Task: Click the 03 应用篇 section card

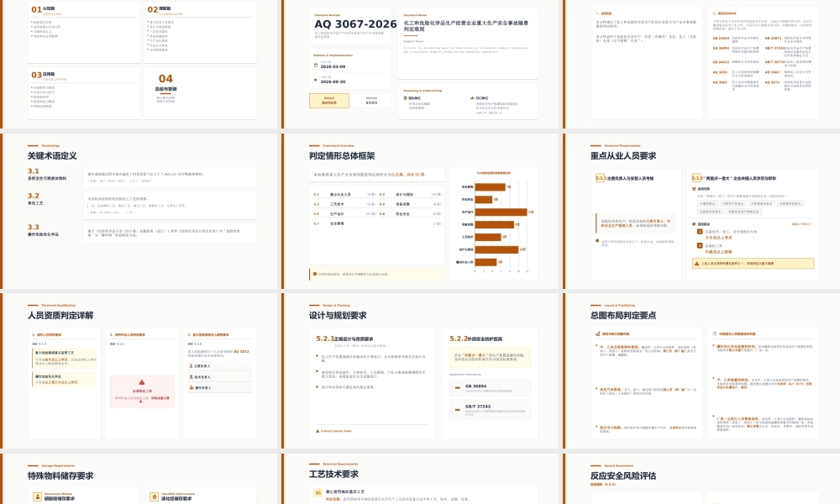Action: [x=84, y=93]
